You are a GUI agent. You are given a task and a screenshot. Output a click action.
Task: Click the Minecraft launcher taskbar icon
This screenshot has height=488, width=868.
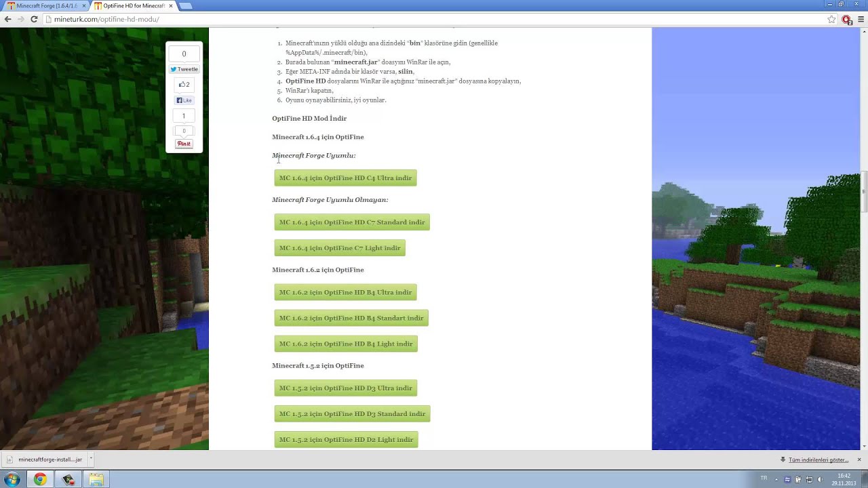[x=68, y=479]
